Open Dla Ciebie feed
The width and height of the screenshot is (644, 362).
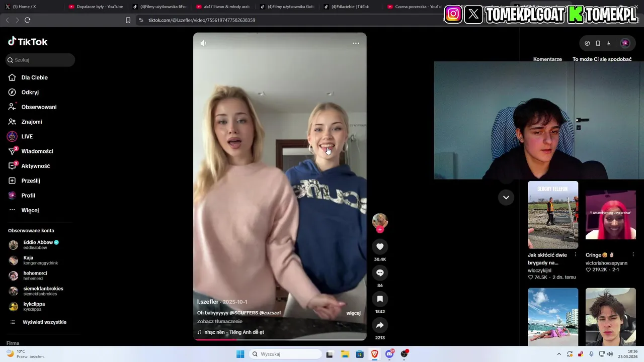28,77
